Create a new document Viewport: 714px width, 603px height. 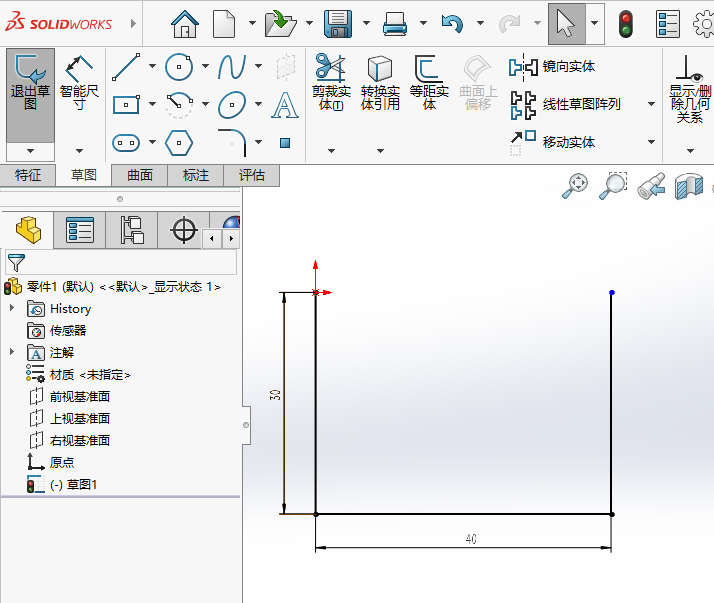(x=224, y=24)
